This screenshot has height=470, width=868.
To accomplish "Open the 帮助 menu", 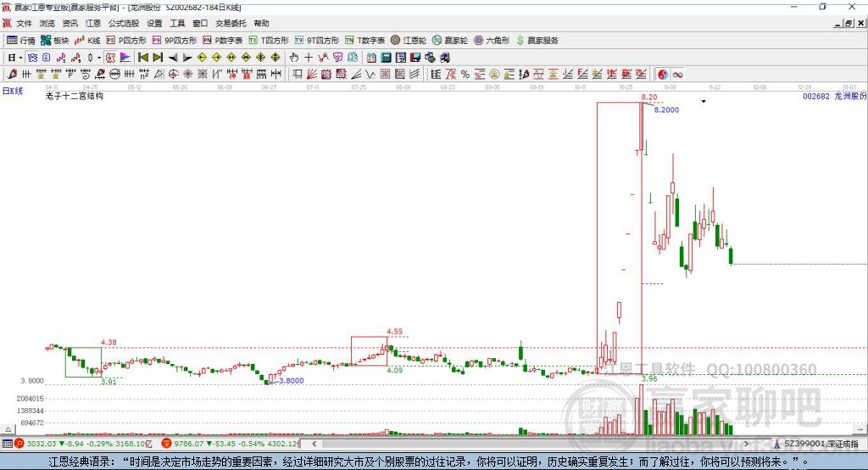I will pyautogui.click(x=261, y=23).
